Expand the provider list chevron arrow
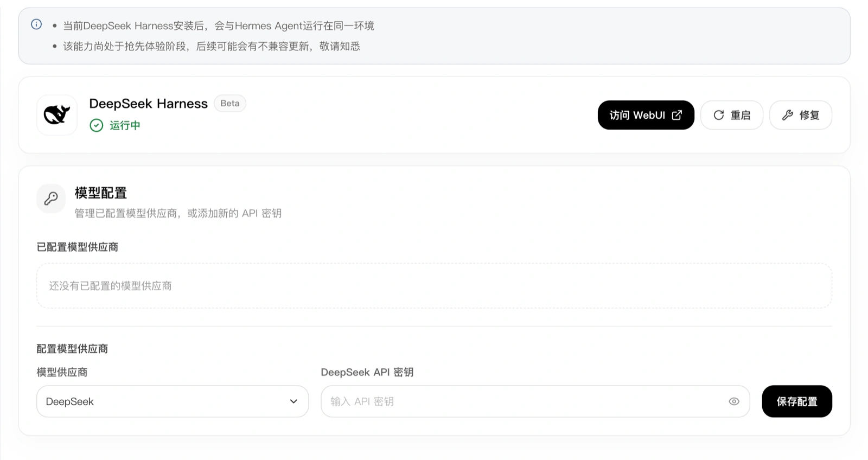Screen dimensions: 868x460 coord(293,401)
